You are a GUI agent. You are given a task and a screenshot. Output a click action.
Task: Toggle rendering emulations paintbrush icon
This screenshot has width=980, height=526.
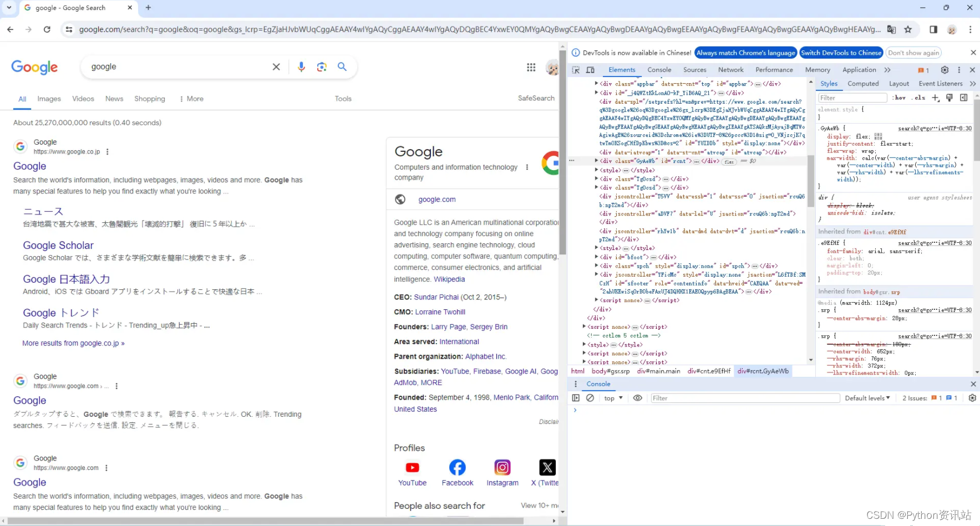pos(949,98)
